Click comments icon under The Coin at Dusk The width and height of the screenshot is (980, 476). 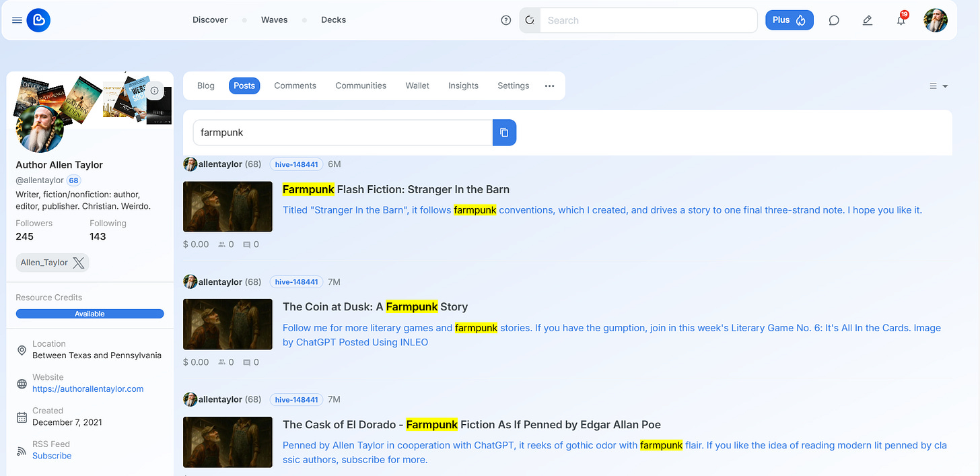click(x=247, y=362)
